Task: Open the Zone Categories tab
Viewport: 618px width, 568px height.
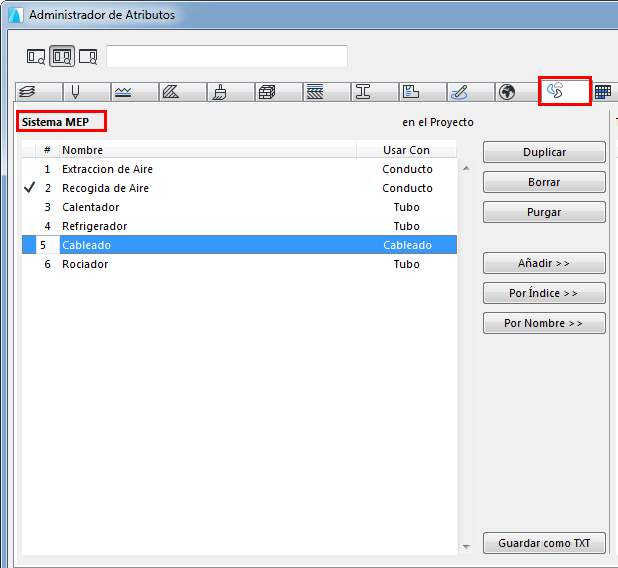Action: [423, 92]
